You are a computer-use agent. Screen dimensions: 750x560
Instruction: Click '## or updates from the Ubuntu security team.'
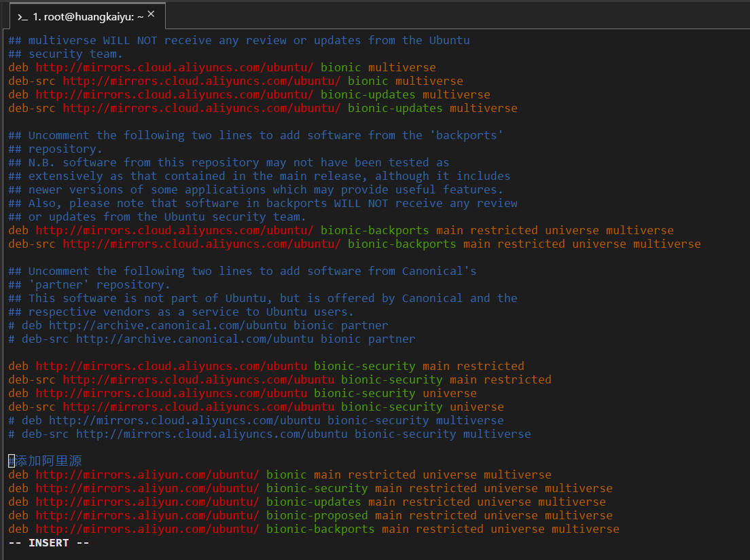(x=158, y=217)
